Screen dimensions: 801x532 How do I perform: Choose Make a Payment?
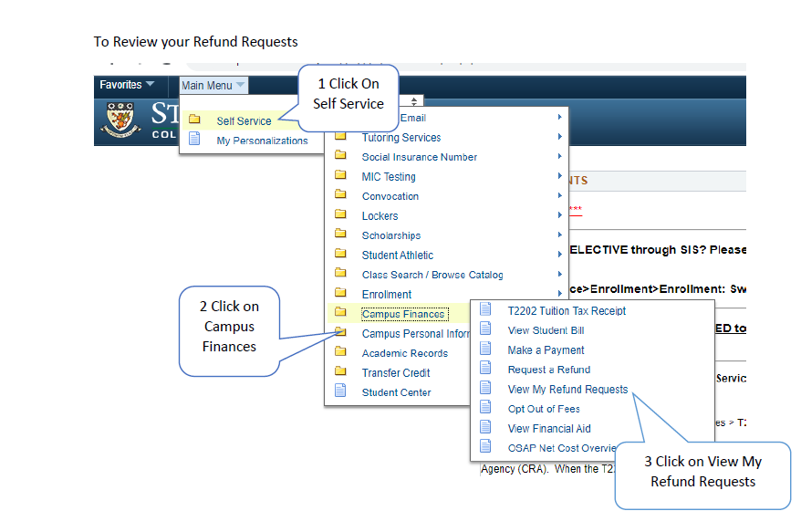[546, 350]
